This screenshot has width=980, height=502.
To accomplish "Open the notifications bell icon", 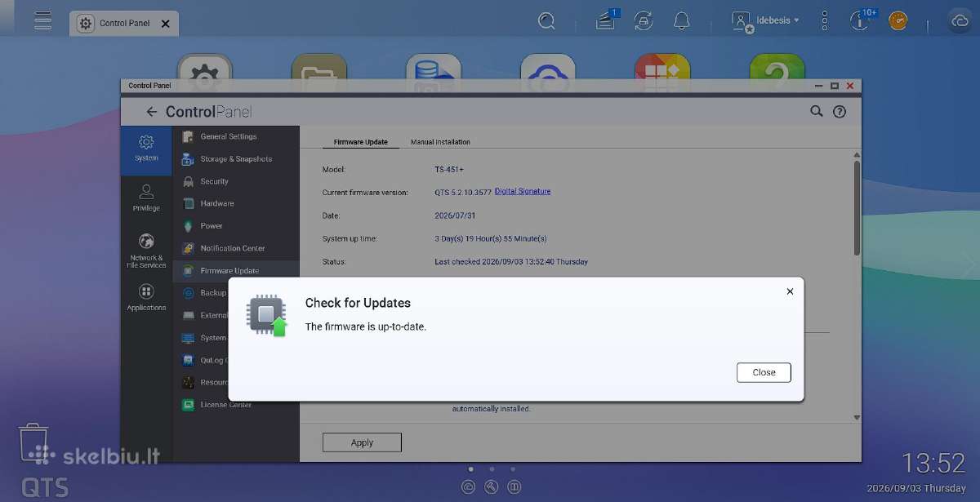I will point(681,20).
